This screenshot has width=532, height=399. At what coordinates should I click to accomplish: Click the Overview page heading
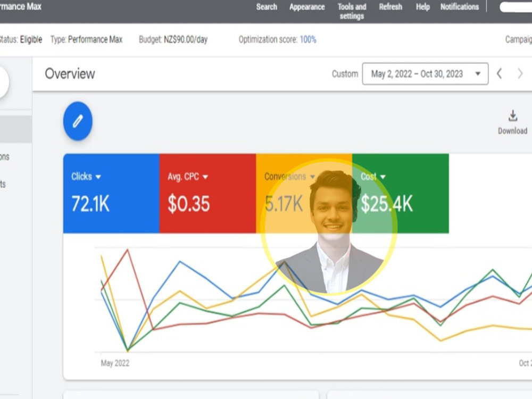(70, 73)
